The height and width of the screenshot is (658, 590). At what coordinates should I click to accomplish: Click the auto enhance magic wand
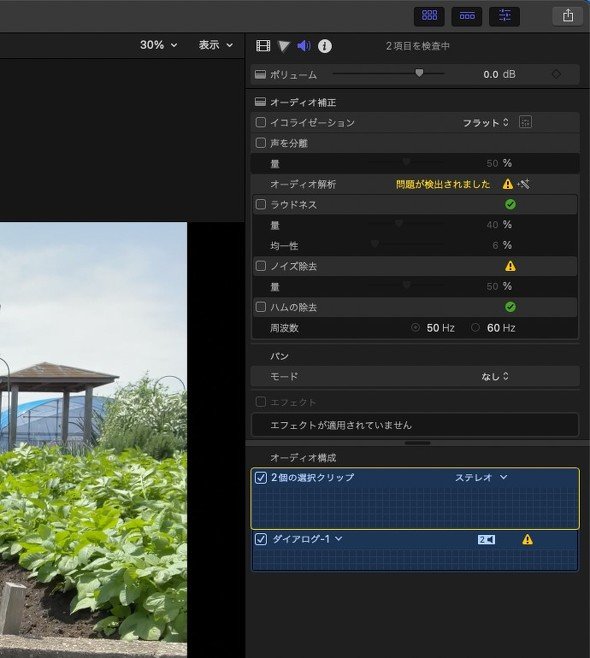(524, 184)
